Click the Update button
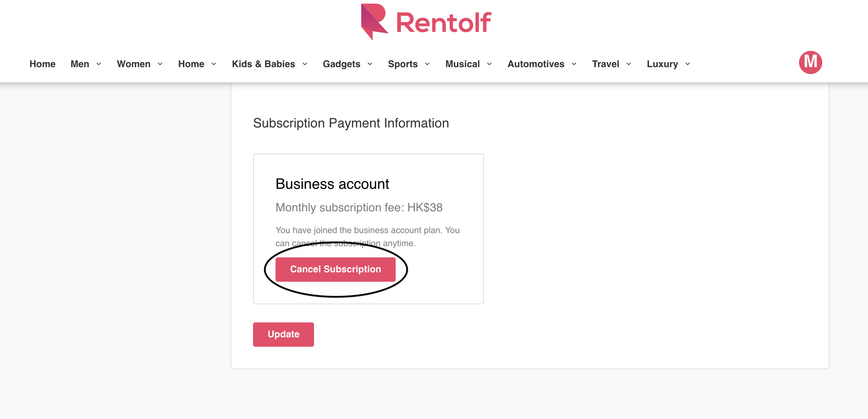Screen dimensions: 868x419 pyautogui.click(x=284, y=334)
